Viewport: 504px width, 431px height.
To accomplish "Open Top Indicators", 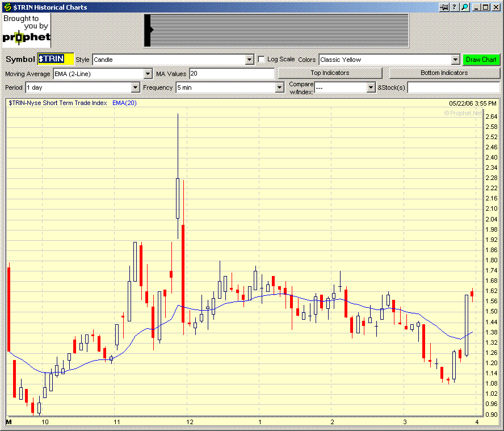I will [330, 73].
